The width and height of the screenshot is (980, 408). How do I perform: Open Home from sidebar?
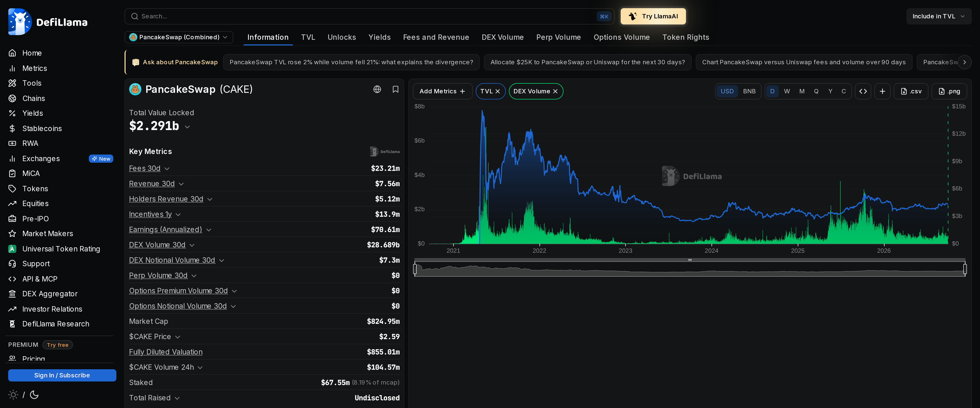[x=32, y=53]
